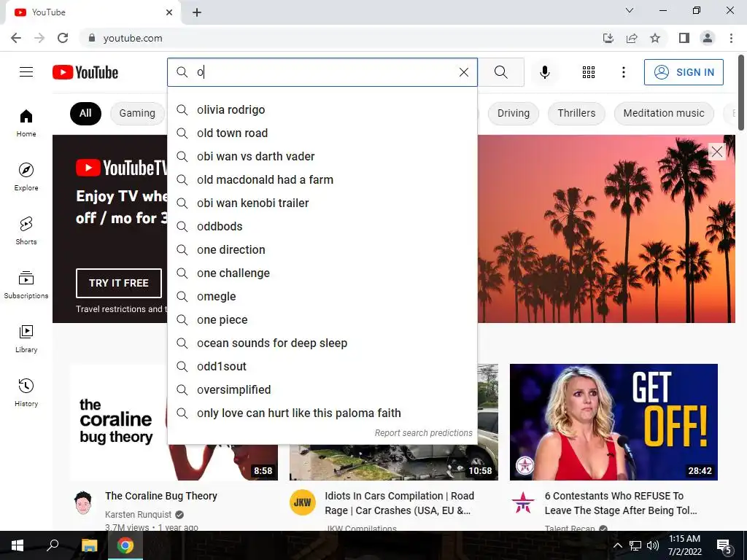Image resolution: width=747 pixels, height=560 pixels.
Task: Open Shorts in the sidebar
Action: [x=26, y=231]
